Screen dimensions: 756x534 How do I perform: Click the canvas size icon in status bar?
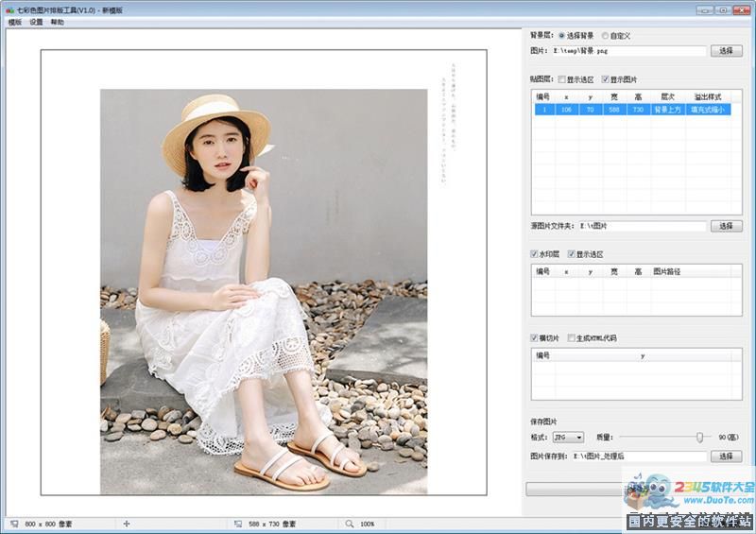[x=14, y=524]
